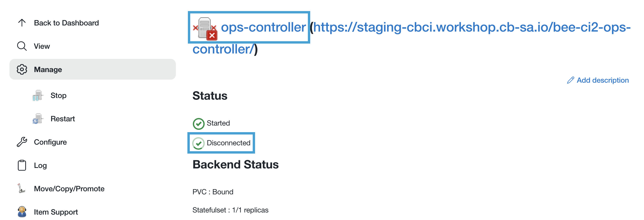This screenshot has height=220, width=644.
Task: Click the Disconnected status label
Action: 229,143
